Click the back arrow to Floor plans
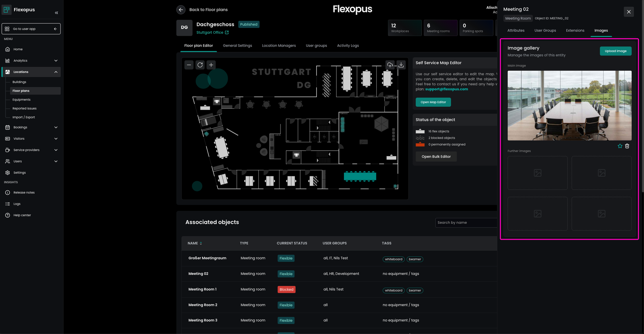Screen dimensions: 644x334 click(x=181, y=10)
